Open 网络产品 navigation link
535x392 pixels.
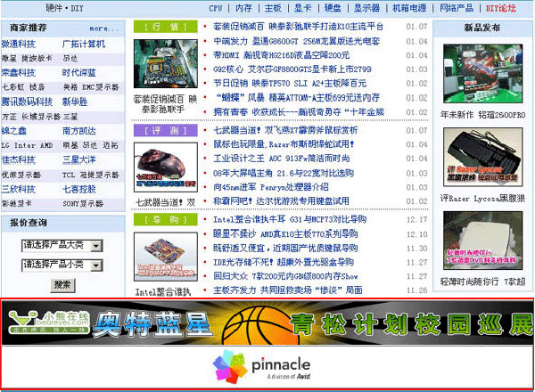pyautogui.click(x=457, y=8)
